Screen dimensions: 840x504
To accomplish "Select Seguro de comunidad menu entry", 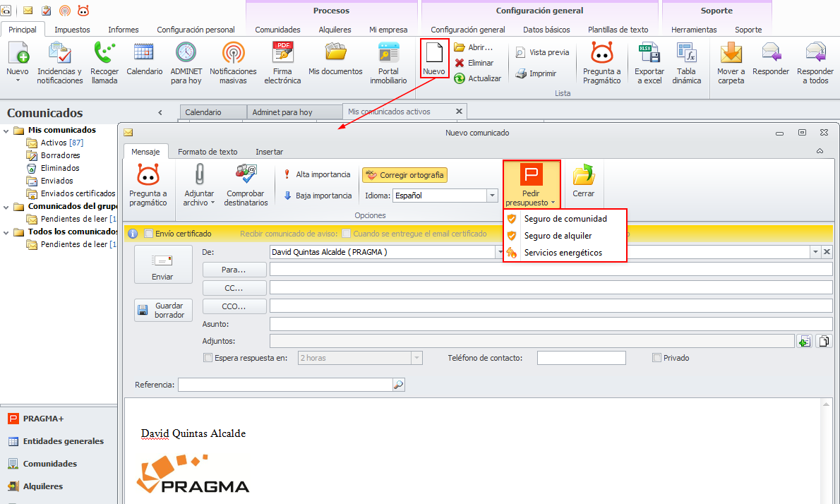I will click(565, 219).
